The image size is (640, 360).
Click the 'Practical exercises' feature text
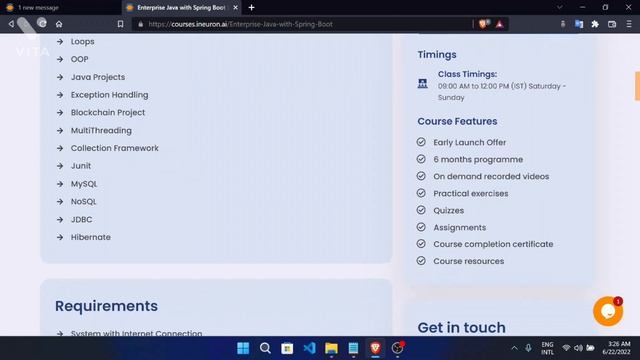[471, 193]
